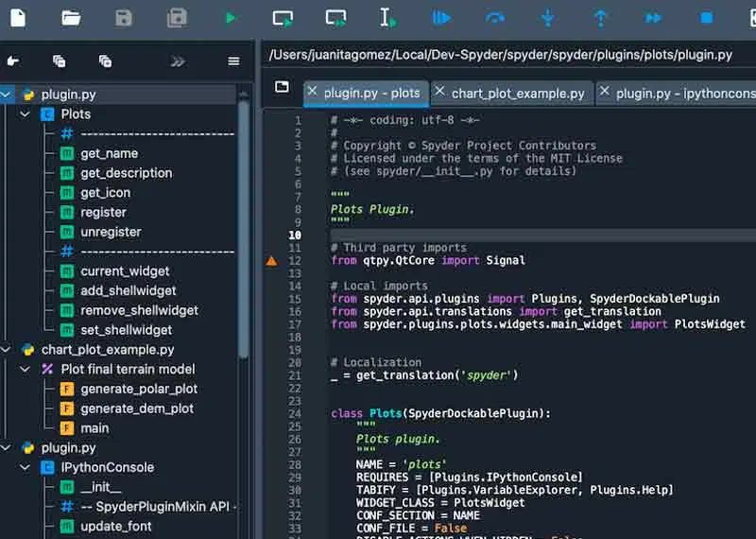Run selection or current line

(387, 18)
